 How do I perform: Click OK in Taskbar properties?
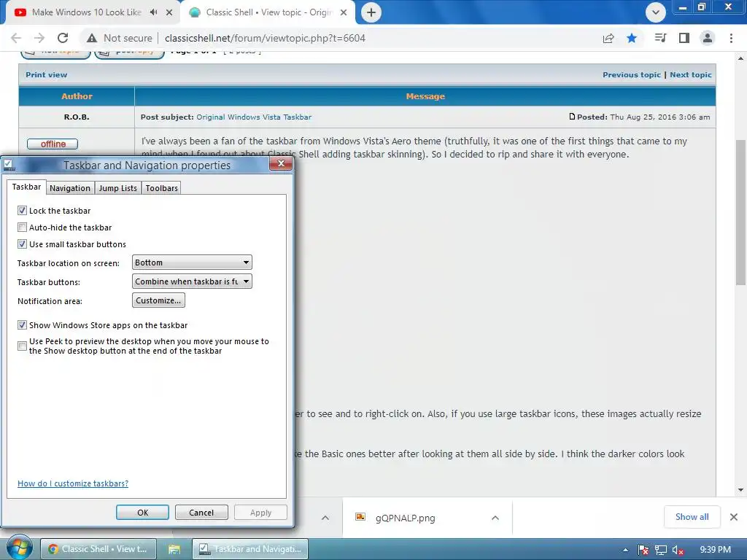(x=142, y=513)
